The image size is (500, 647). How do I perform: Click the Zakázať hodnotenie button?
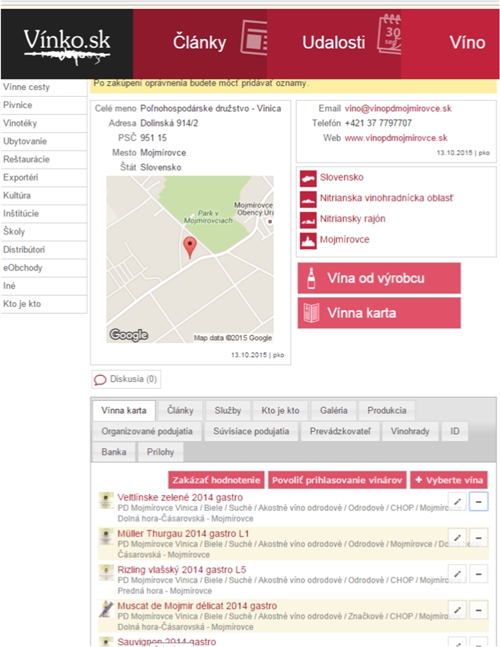216,480
